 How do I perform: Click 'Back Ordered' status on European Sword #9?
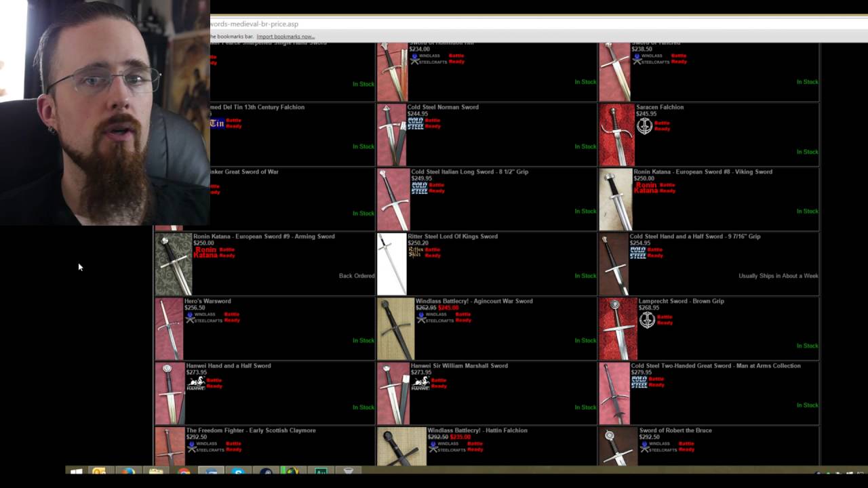(x=357, y=276)
